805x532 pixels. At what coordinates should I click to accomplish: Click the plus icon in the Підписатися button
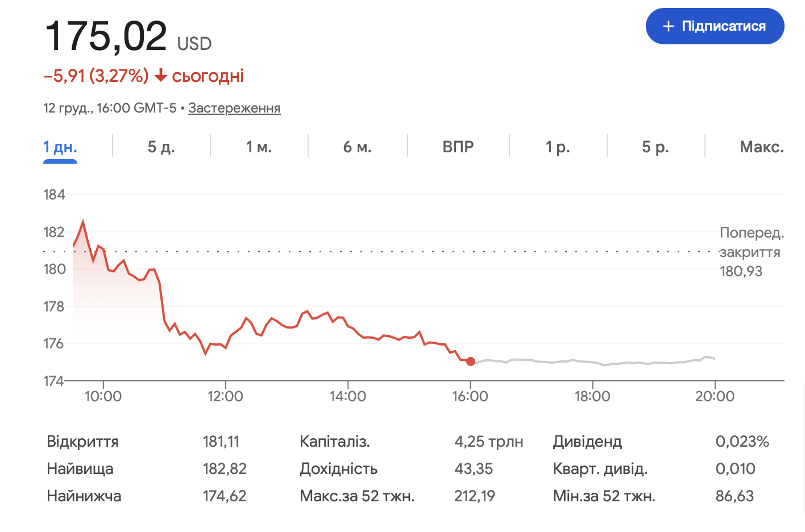coord(669,26)
